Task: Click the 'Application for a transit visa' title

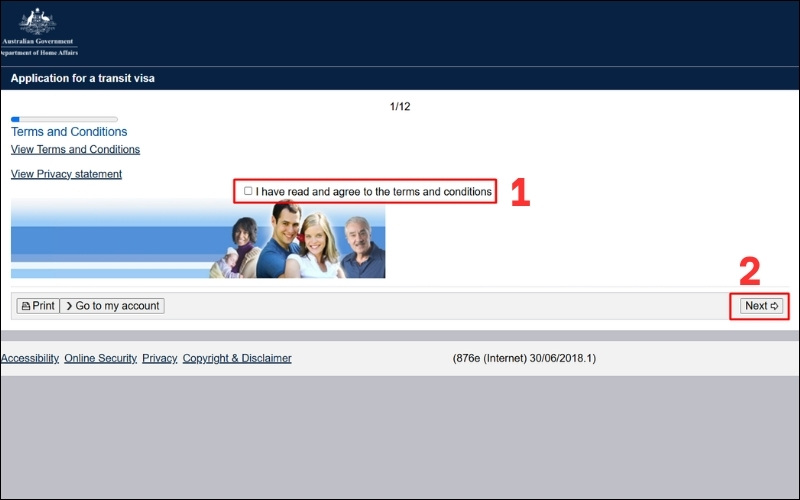Action: tap(83, 78)
